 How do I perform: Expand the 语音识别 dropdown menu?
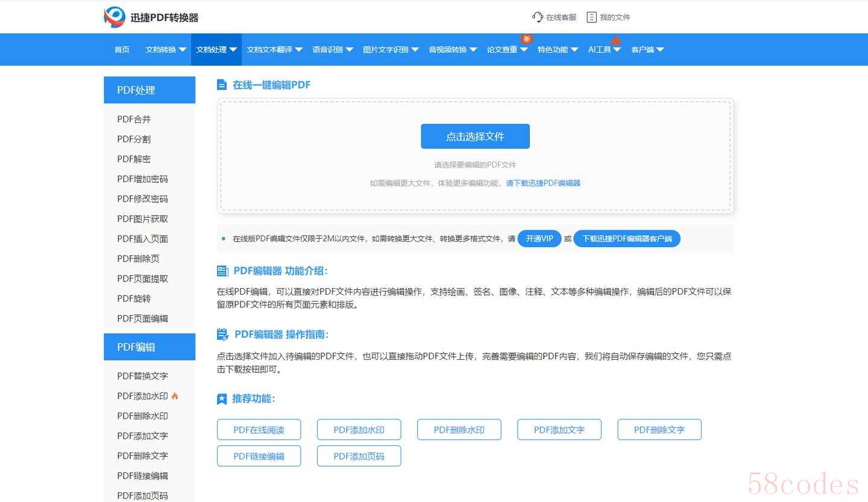tap(332, 49)
